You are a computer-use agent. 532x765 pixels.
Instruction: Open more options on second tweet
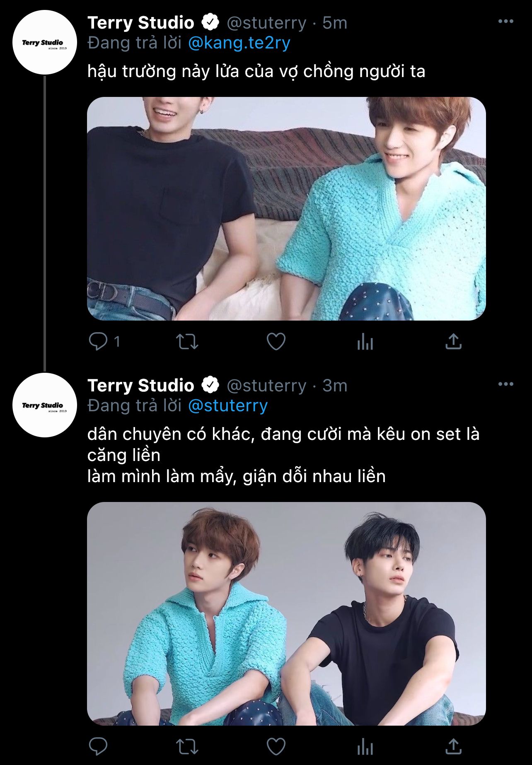[505, 384]
